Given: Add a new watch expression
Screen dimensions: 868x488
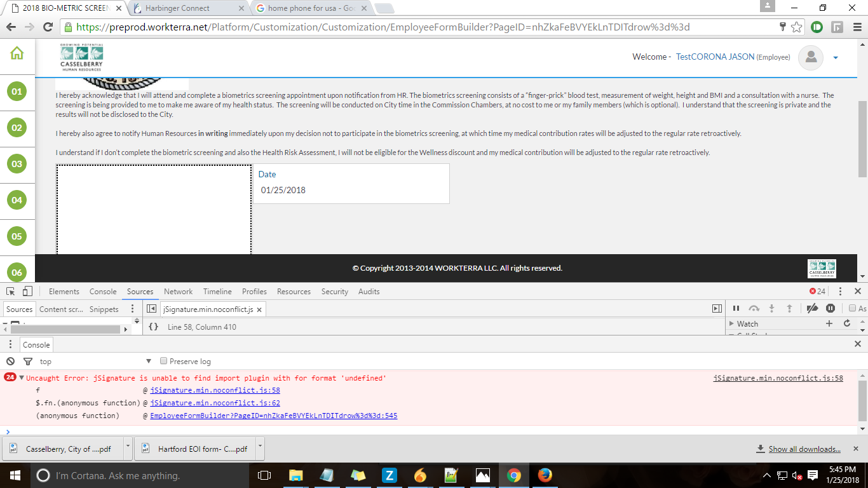Looking at the screenshot, I should [x=829, y=323].
